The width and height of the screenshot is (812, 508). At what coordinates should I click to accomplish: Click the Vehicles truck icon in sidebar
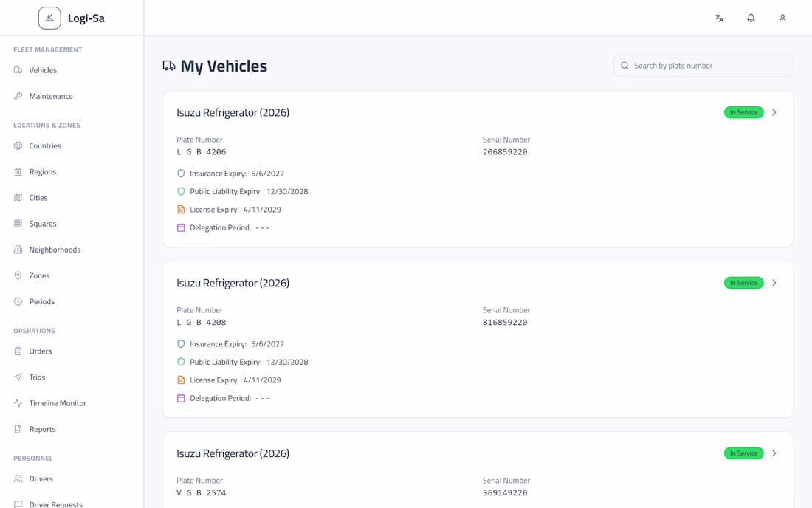[x=18, y=70]
